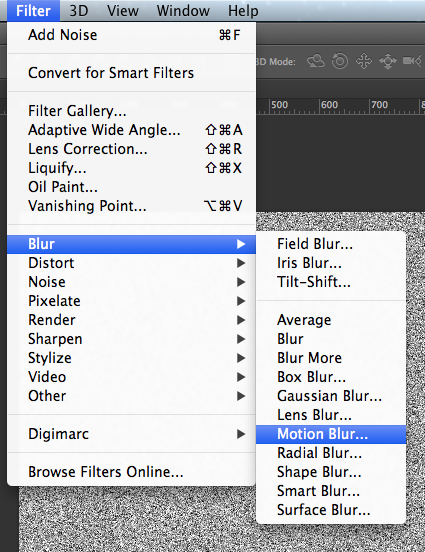Expand the Digimarc submenu
Image resolution: width=425 pixels, height=552 pixels.
[x=131, y=434]
